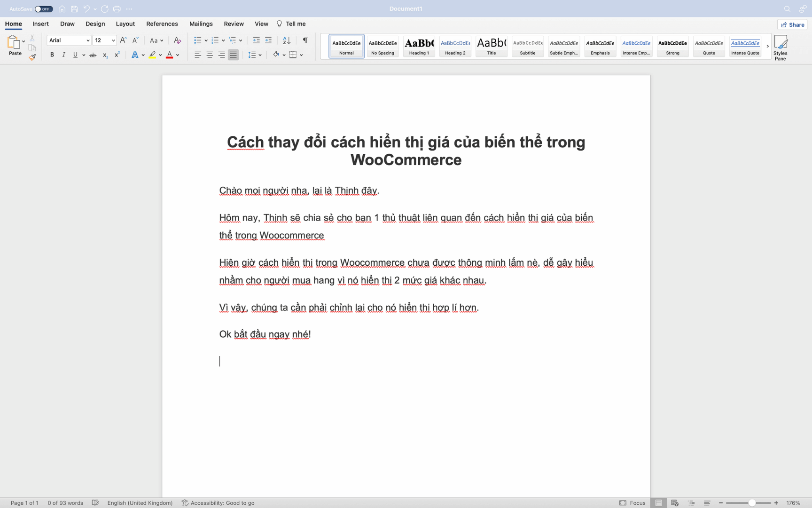Click the Multilevel List icon
This screenshot has width=812, height=508.
click(233, 40)
